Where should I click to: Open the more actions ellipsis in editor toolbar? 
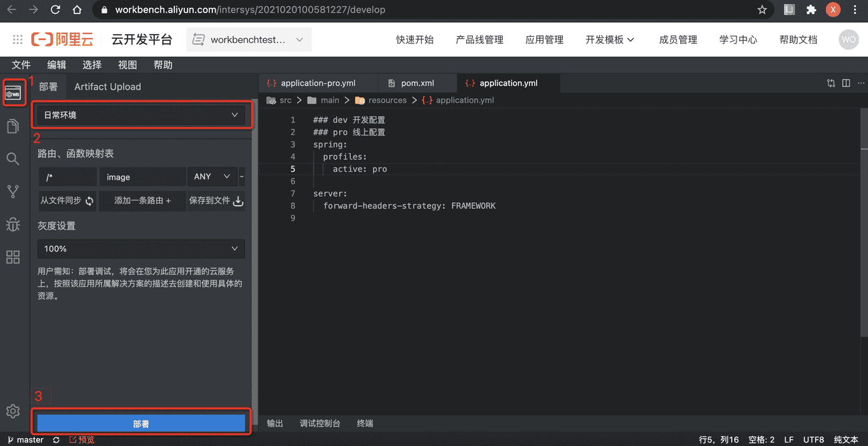[x=861, y=83]
